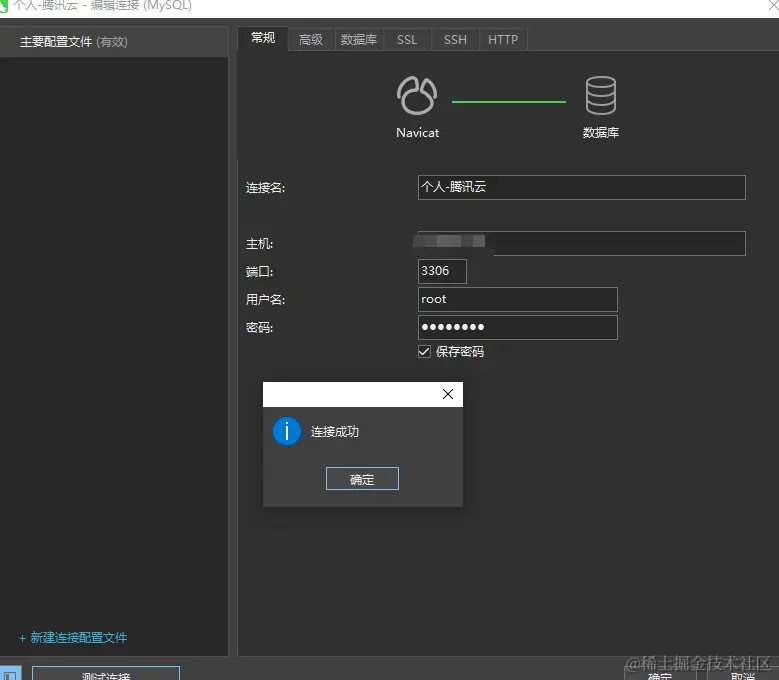Open the 高级 tab
This screenshot has height=680, width=779.
tap(311, 40)
